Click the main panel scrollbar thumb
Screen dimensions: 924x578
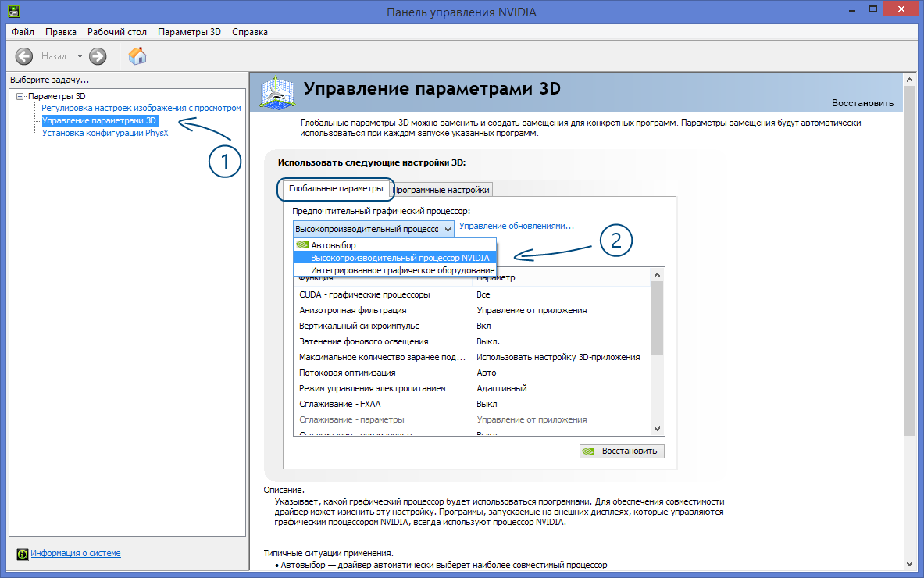click(x=908, y=260)
